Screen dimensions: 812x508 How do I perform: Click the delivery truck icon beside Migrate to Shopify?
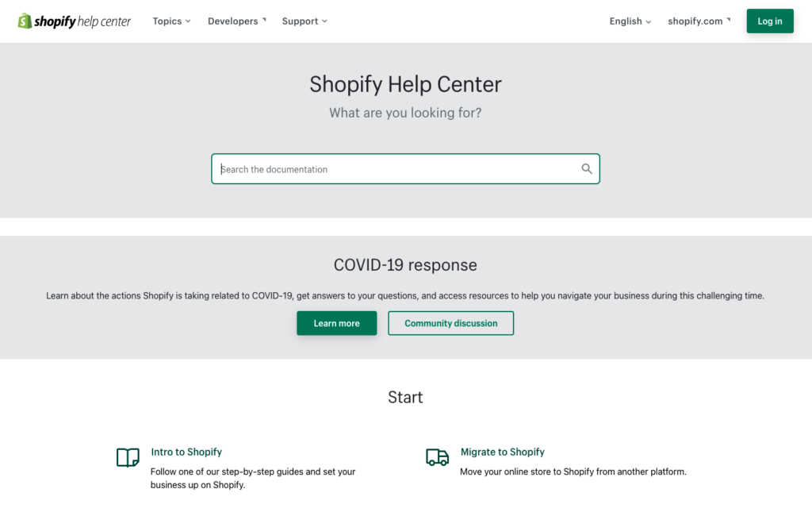coord(438,457)
